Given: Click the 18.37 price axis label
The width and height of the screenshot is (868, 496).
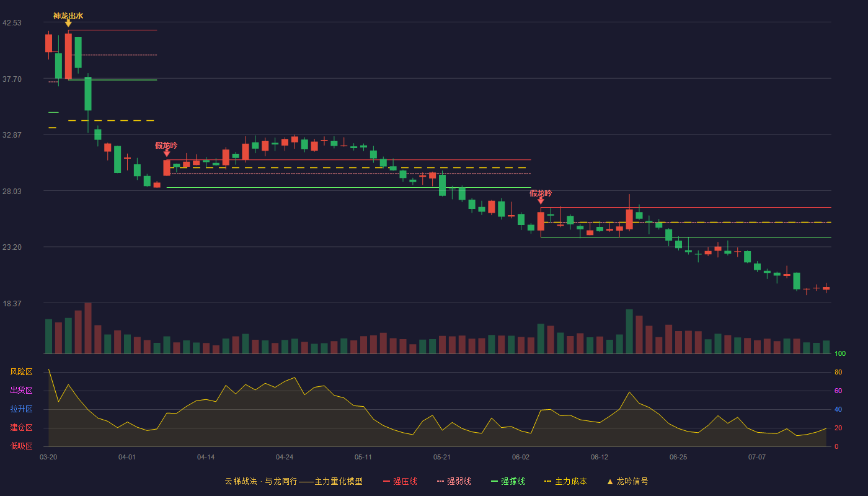Looking at the screenshot, I should tap(12, 304).
